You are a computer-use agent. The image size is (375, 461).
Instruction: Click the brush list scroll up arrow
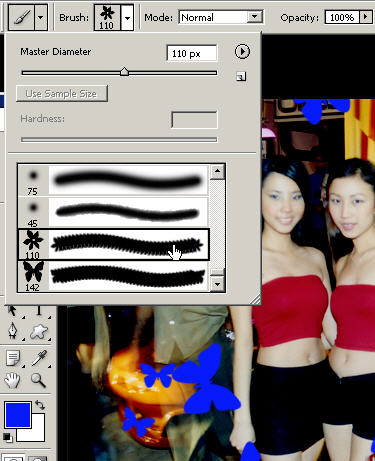(x=217, y=172)
